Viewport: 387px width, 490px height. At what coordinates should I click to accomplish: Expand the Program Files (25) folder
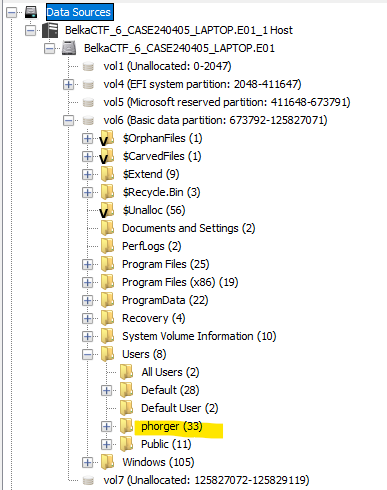(x=87, y=265)
